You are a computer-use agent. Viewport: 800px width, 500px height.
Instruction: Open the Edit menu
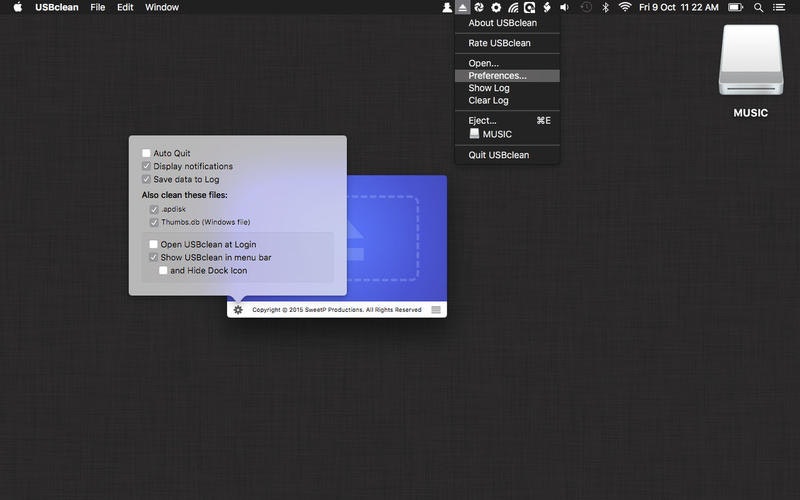pyautogui.click(x=125, y=7)
